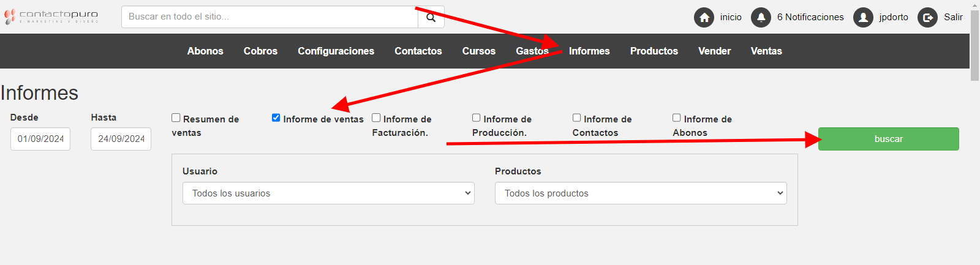Image resolution: width=980 pixels, height=265 pixels.
Task: Open the Informes menu item
Action: pos(589,51)
